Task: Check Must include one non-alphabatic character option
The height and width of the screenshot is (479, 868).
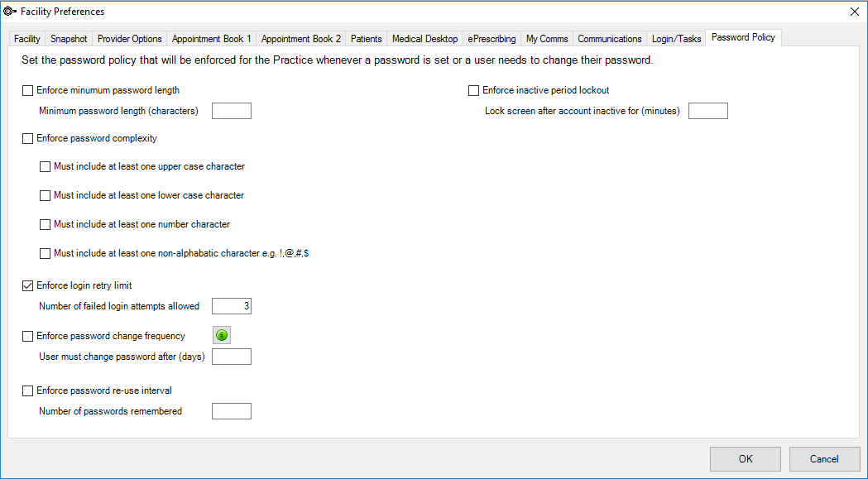Action: click(45, 254)
